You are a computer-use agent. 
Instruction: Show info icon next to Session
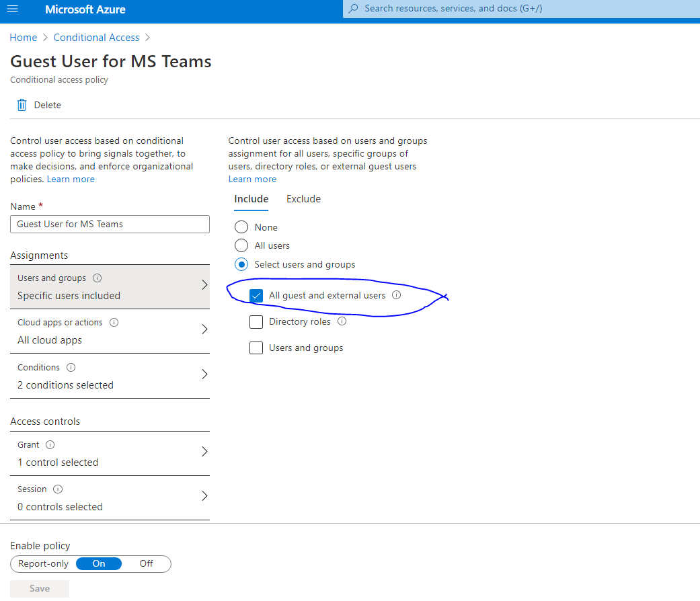(58, 489)
